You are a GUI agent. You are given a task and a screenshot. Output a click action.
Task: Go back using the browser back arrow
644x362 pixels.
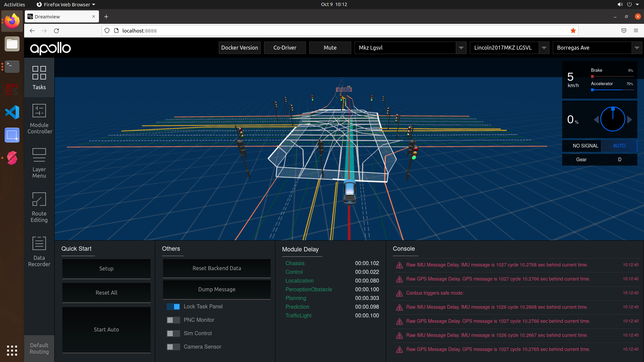pyautogui.click(x=32, y=31)
